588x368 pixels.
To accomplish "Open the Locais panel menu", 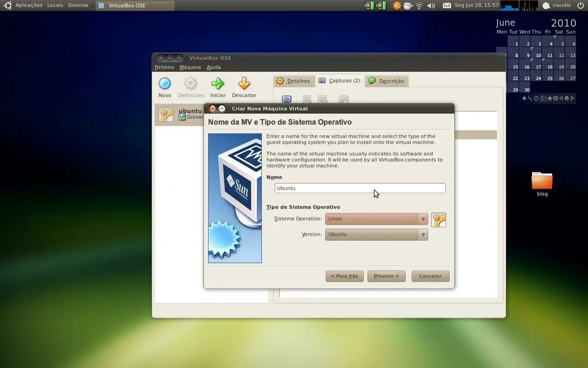I will pyautogui.click(x=55, y=6).
